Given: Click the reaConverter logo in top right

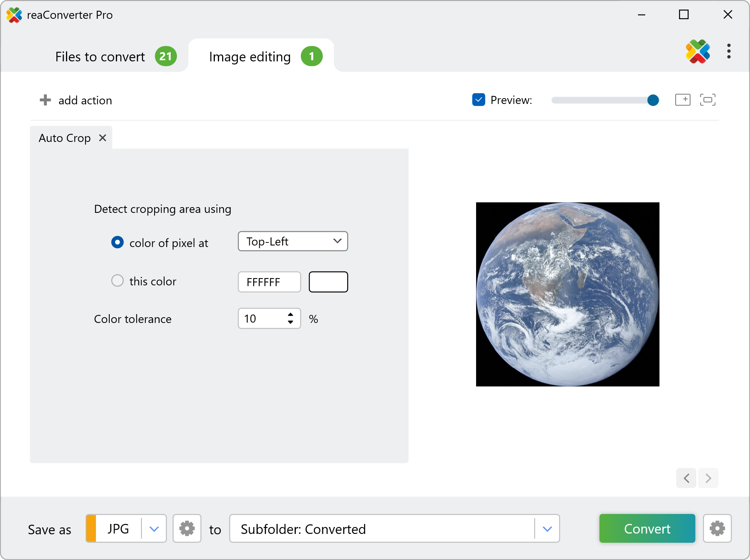Looking at the screenshot, I should pyautogui.click(x=697, y=51).
